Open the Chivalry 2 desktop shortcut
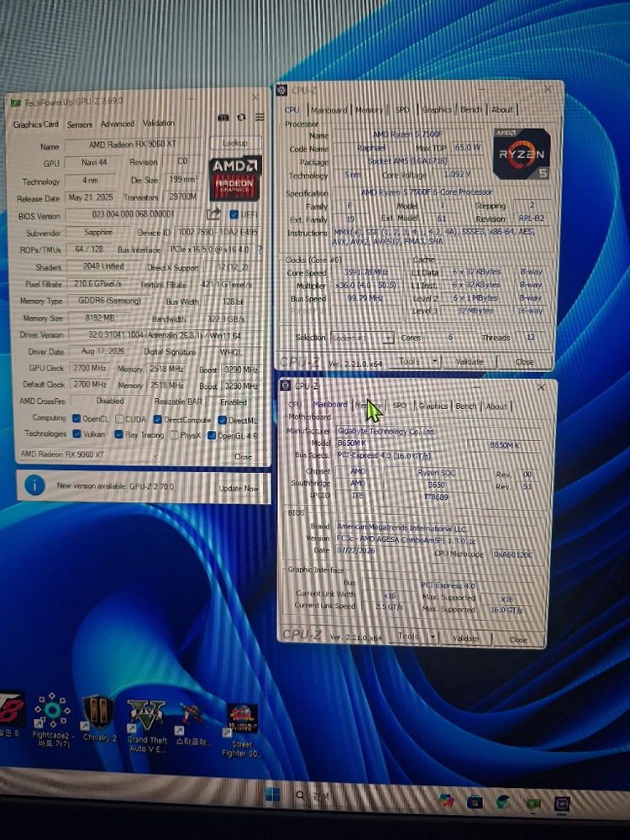 (98, 718)
